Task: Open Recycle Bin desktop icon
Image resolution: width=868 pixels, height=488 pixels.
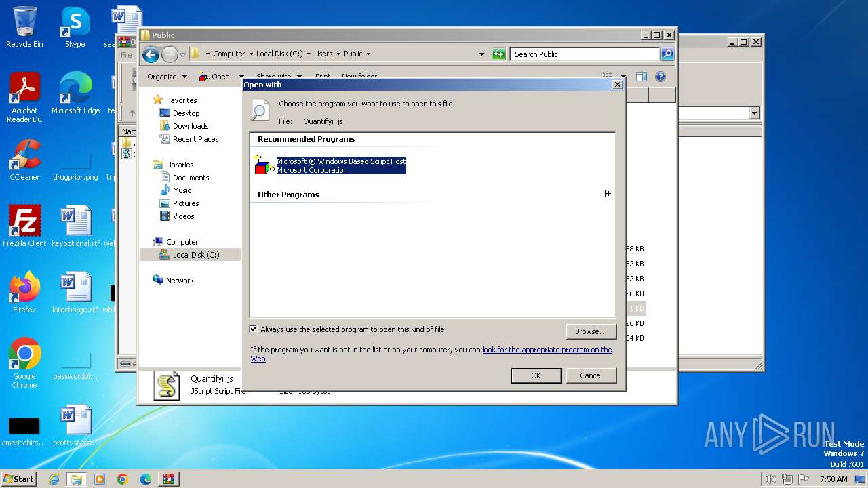Action: pos(24,28)
